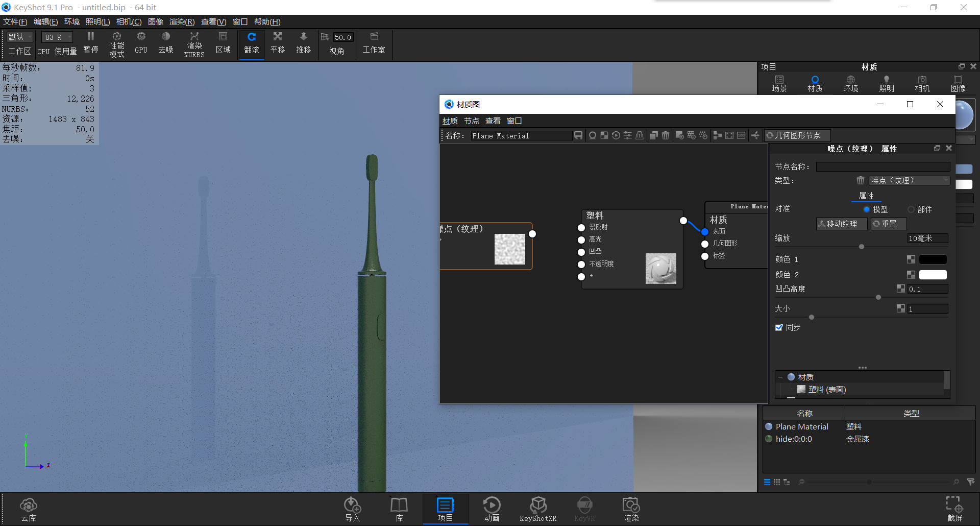
Task: Enable 去噪 denoise in the toolbar
Action: (165, 43)
